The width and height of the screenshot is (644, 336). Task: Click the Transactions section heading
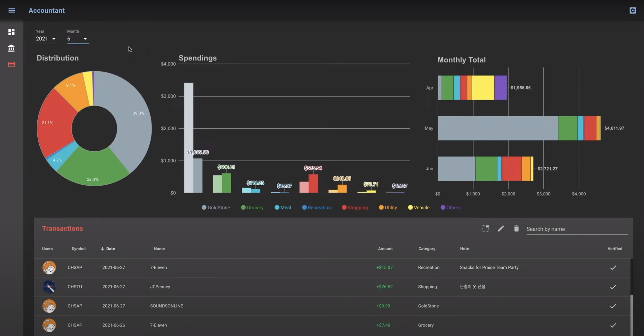63,229
